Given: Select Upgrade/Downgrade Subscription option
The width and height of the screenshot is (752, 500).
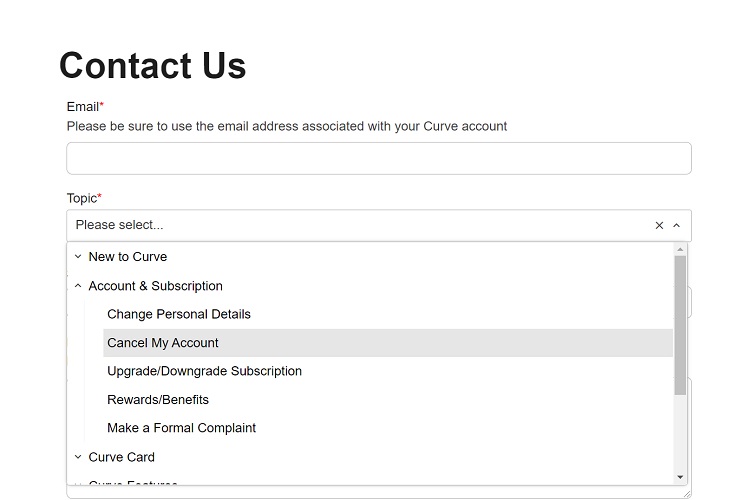Looking at the screenshot, I should pyautogui.click(x=204, y=371).
